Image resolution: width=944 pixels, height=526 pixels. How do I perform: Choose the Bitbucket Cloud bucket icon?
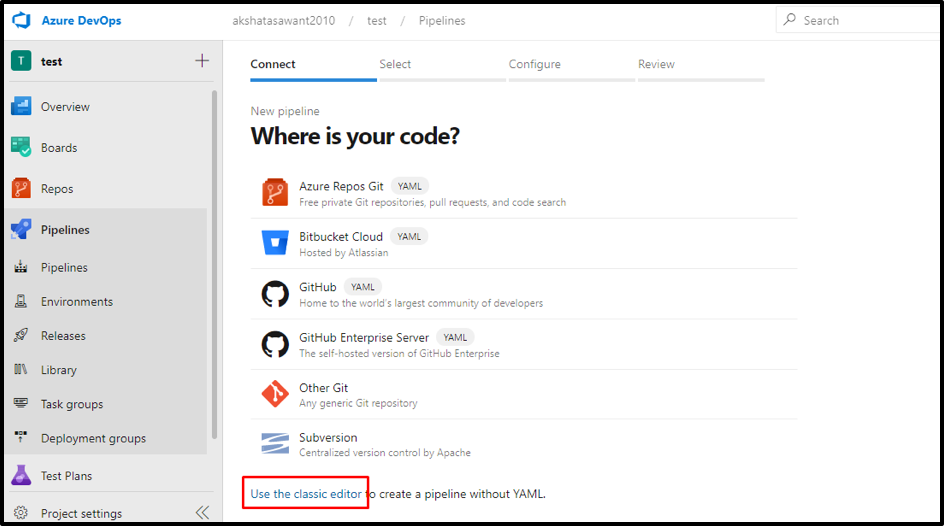point(275,243)
